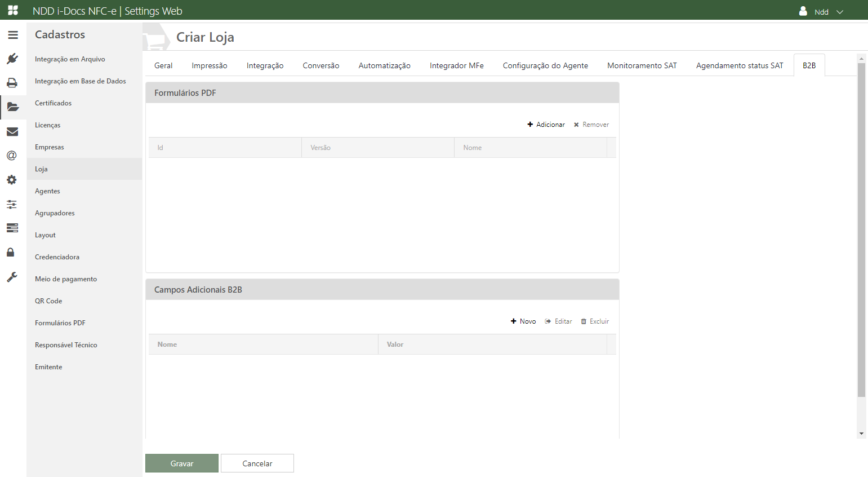The width and height of the screenshot is (868, 477).
Task: Click the Cancelar button
Action: tap(257, 463)
